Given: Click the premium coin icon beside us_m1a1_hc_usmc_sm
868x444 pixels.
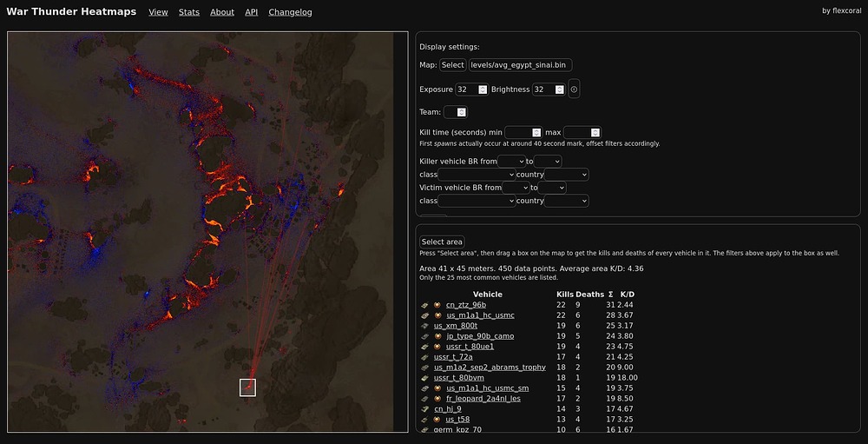Looking at the screenshot, I should 437,388.
